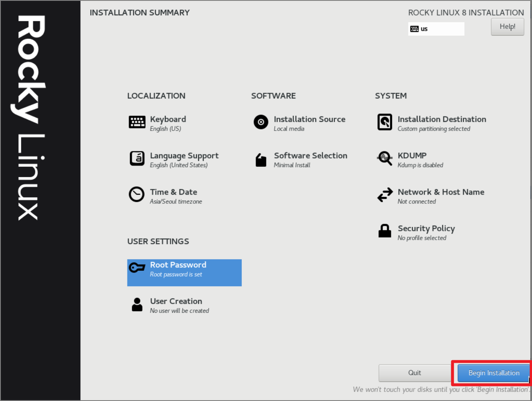The height and width of the screenshot is (401, 532).
Task: Quit the installer
Action: [414, 373]
